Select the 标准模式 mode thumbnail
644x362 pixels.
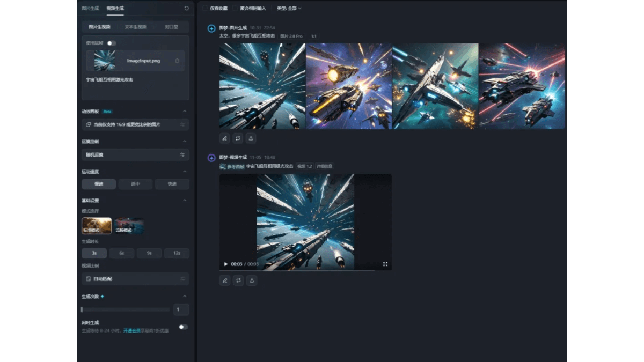click(97, 226)
